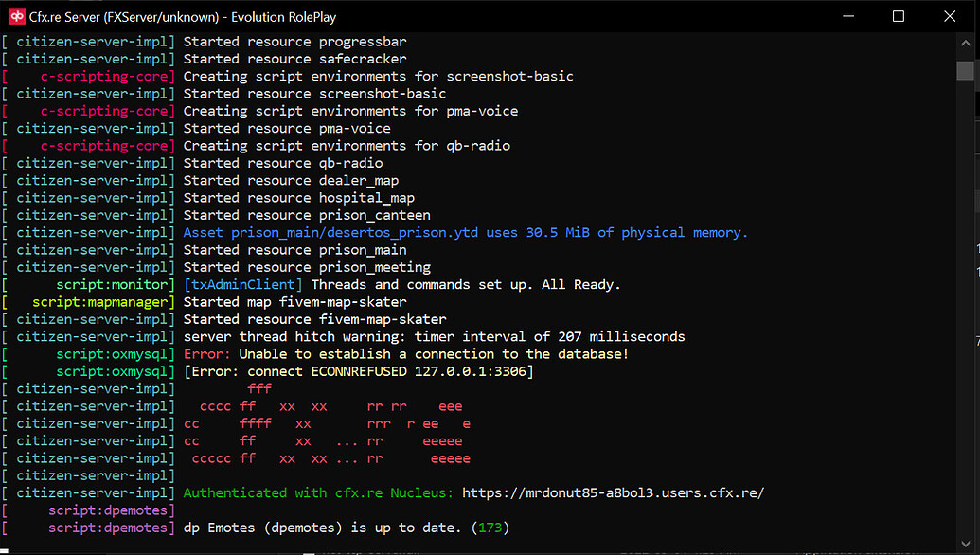Image resolution: width=980 pixels, height=555 pixels.
Task: Click the red 'c-scripting-core' prefix on the qb-radio line
Action: tap(104, 146)
